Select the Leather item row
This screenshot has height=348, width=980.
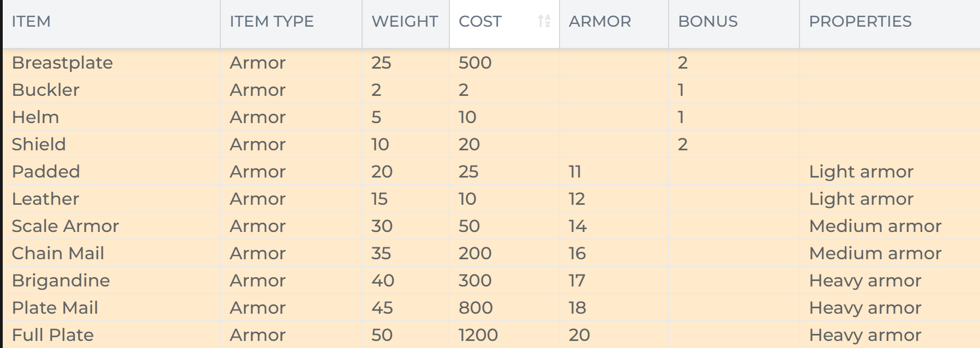[491, 199]
